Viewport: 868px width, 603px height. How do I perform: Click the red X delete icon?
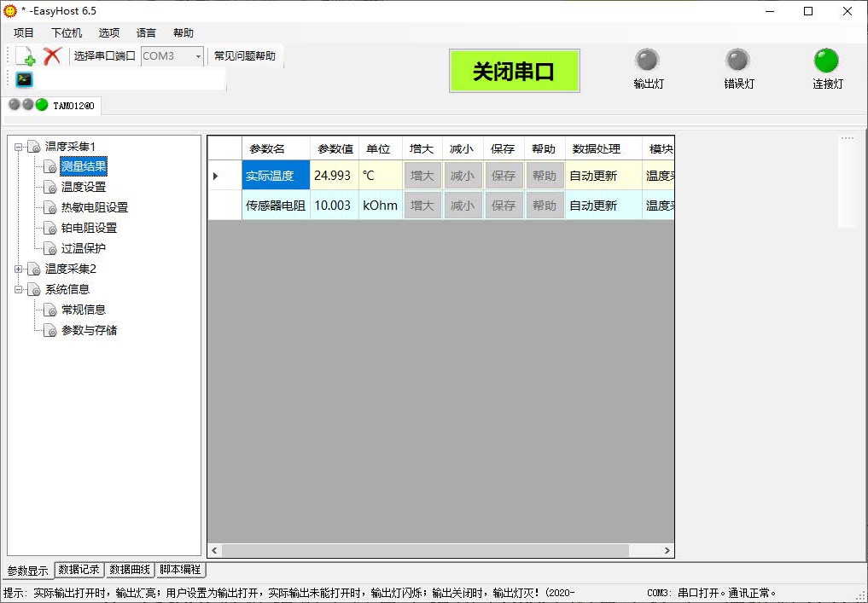[x=52, y=56]
